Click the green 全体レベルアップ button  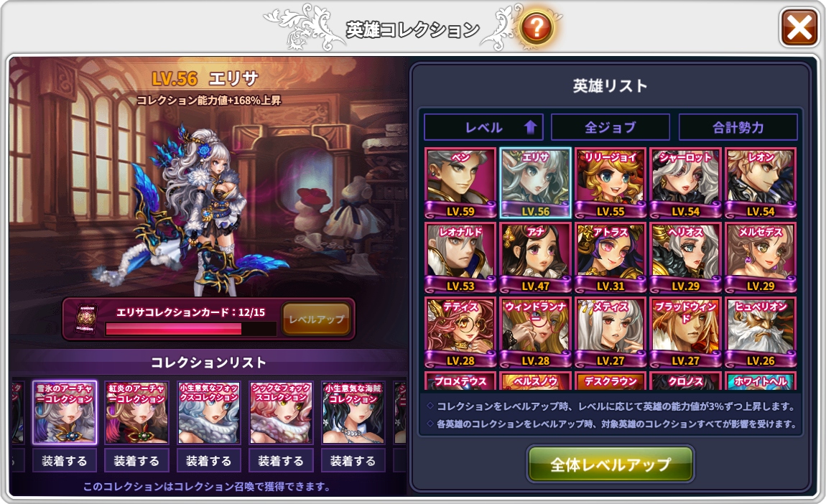[610, 464]
